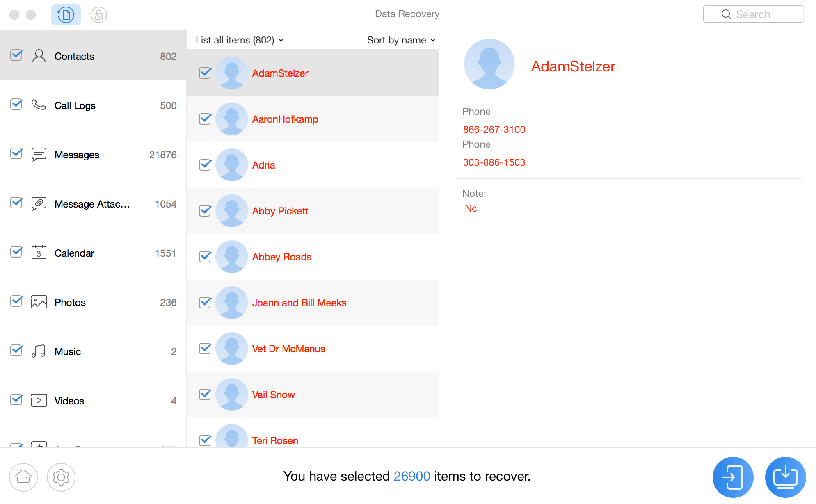Image resolution: width=816 pixels, height=504 pixels.
Task: Toggle the Contacts category checkbox
Action: tap(16, 55)
